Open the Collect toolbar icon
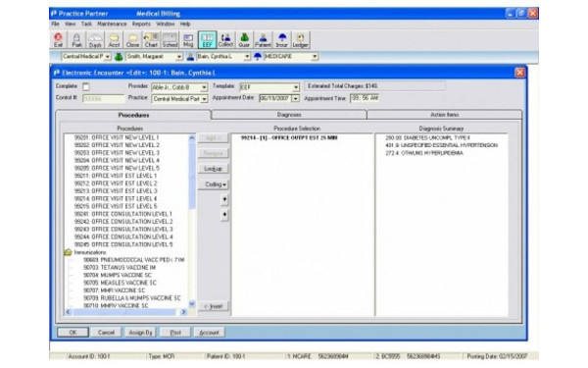 225,40
